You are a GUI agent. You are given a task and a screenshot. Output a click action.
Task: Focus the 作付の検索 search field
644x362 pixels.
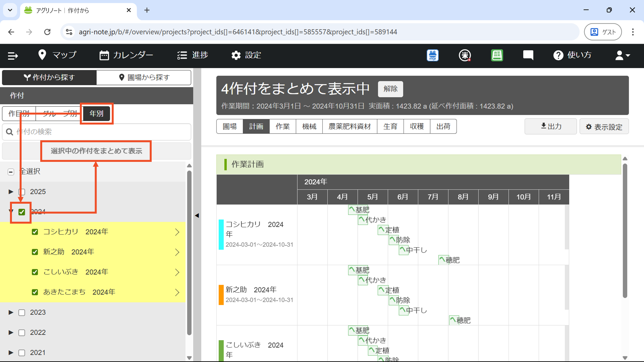(x=97, y=132)
